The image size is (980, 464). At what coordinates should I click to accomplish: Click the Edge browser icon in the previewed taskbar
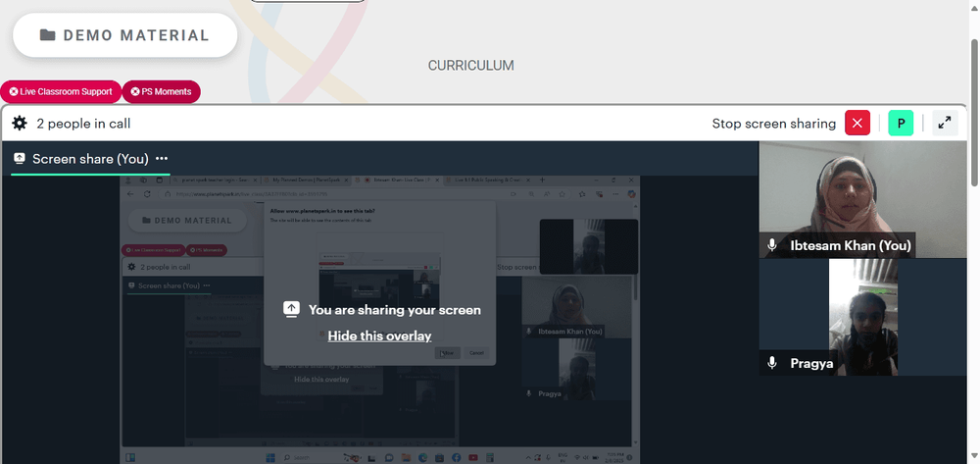pos(422,458)
